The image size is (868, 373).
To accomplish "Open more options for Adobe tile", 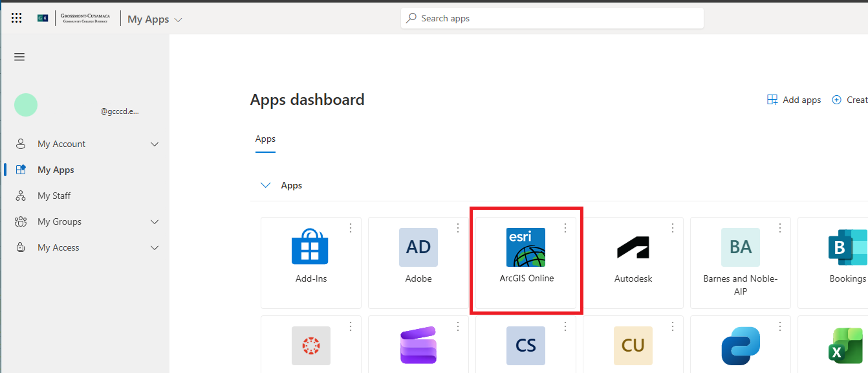I will pyautogui.click(x=457, y=228).
